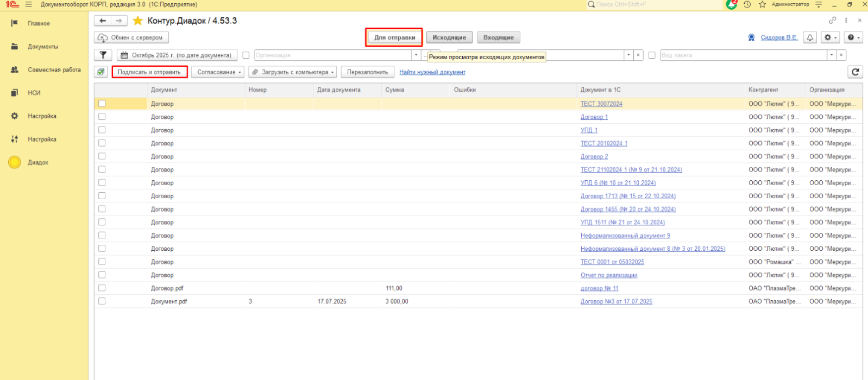
Task: Switch to the Входящие tab
Action: point(498,37)
